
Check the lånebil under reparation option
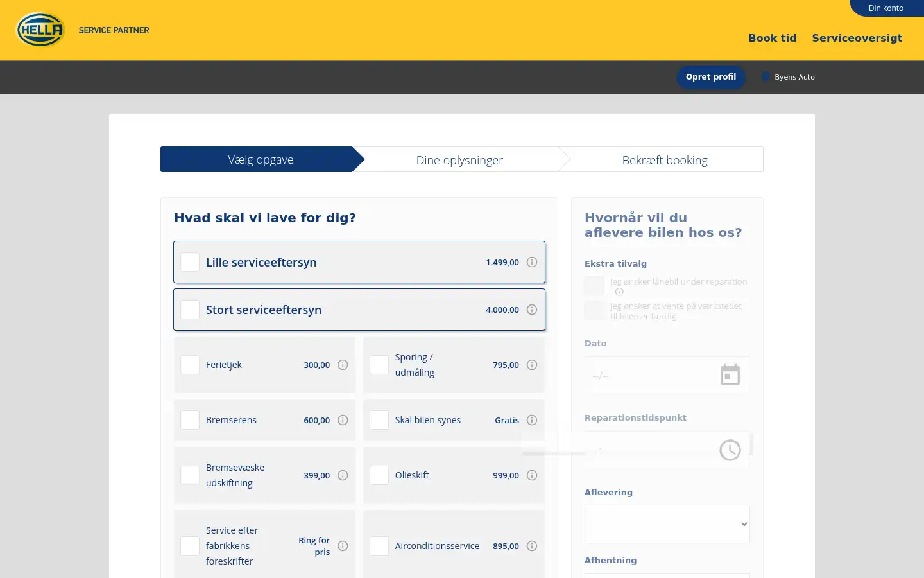(594, 286)
